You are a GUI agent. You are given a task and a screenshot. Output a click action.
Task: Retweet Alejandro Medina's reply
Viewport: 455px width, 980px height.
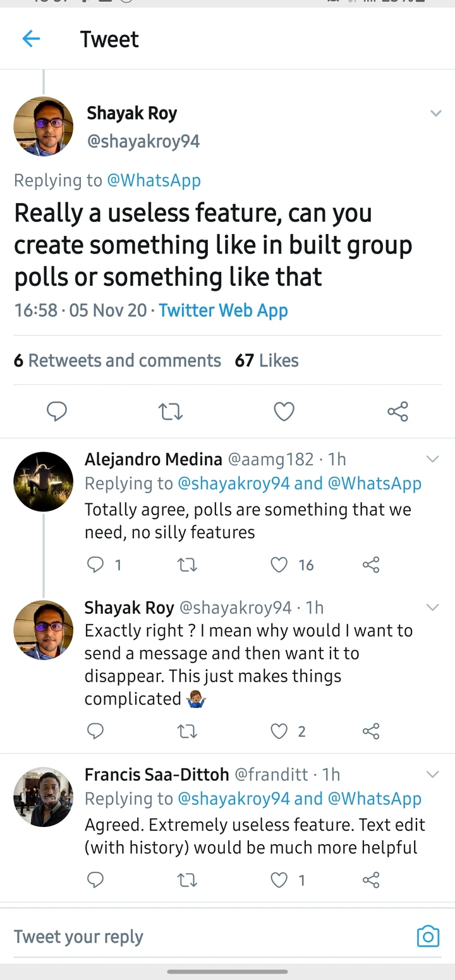[187, 565]
